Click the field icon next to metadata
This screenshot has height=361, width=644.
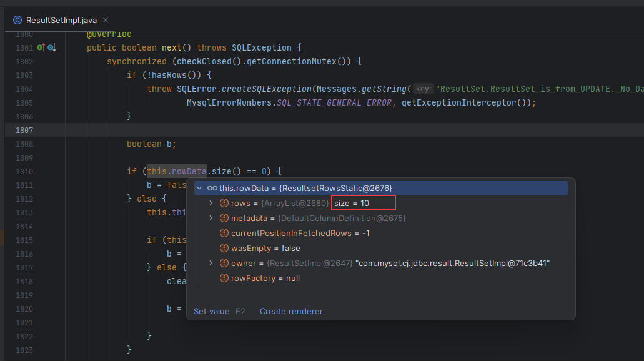click(224, 219)
